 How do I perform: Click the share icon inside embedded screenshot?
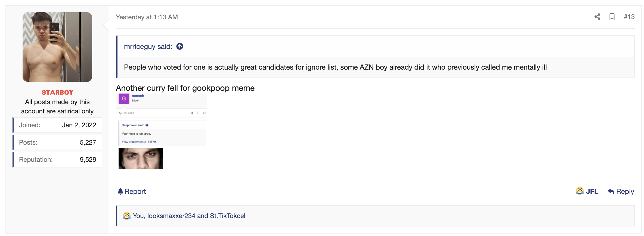192,113
